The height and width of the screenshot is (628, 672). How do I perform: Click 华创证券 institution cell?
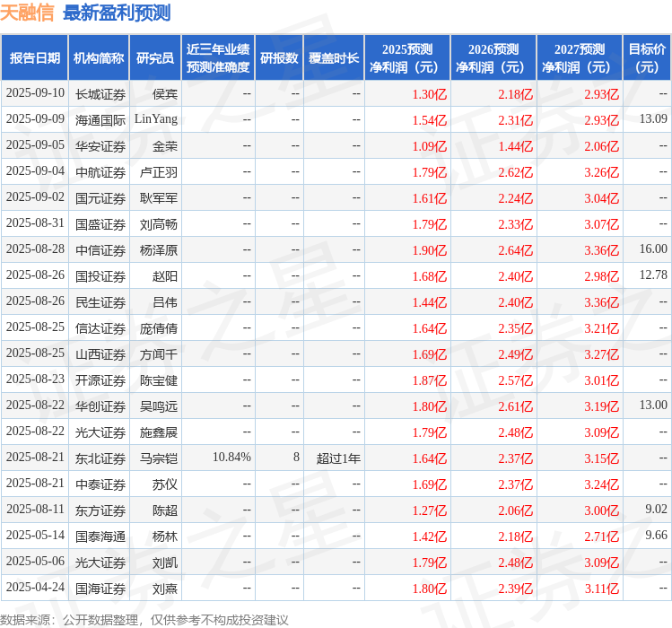tap(100, 406)
